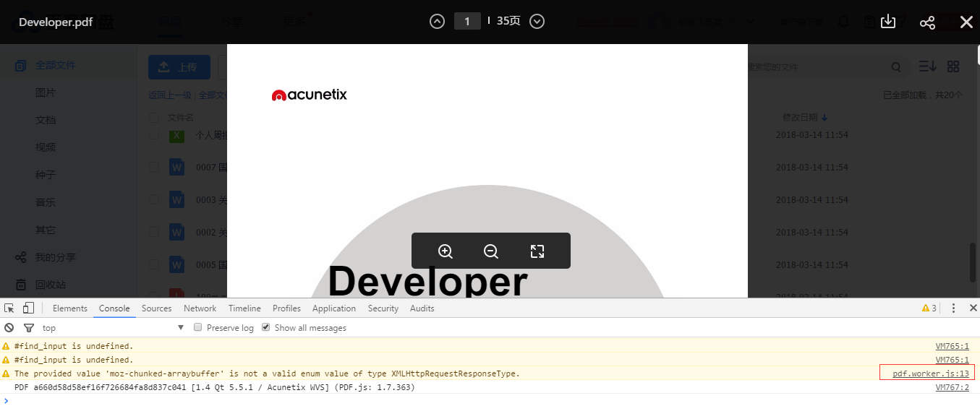Image resolution: width=980 pixels, height=406 pixels.
Task: Open the Security tab
Action: 383,308
